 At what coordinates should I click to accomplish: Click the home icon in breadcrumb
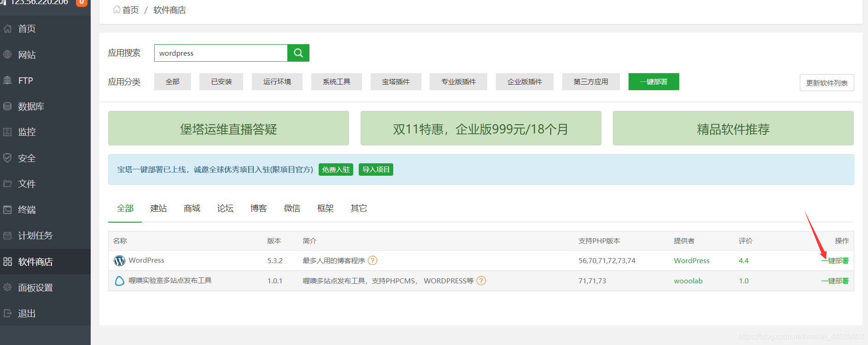coord(117,10)
